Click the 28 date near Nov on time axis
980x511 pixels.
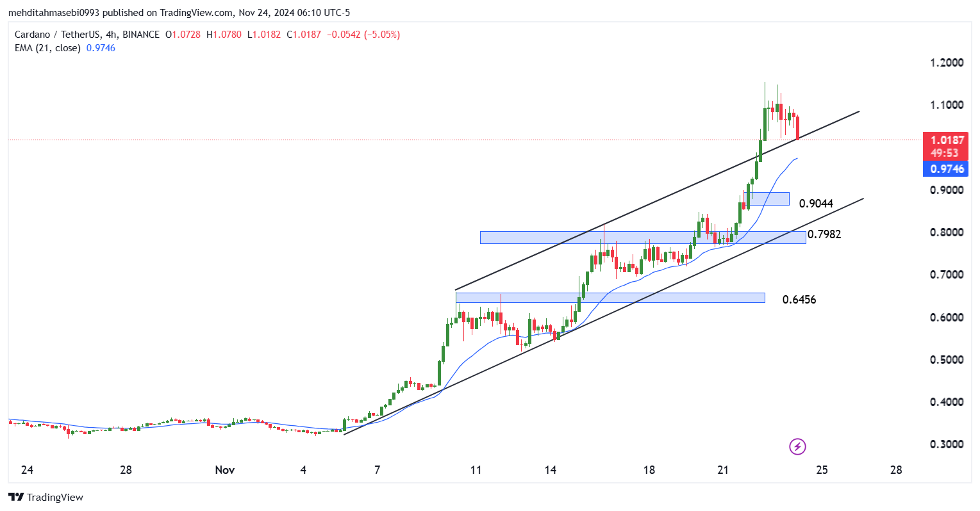[126, 470]
